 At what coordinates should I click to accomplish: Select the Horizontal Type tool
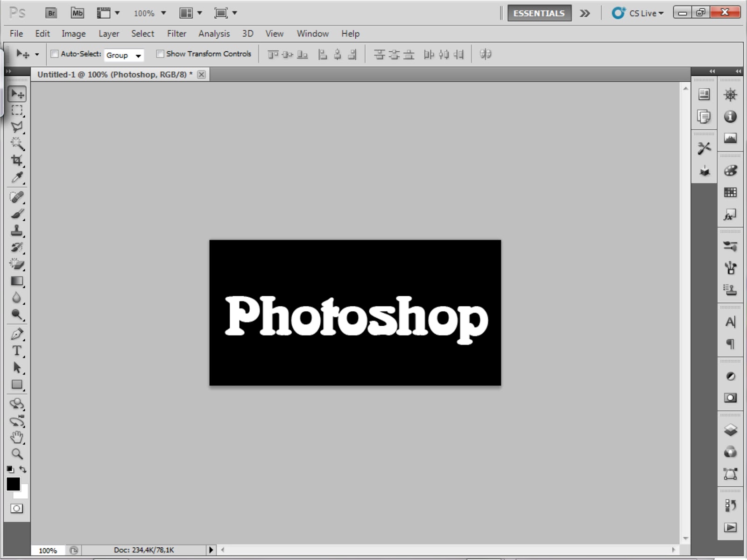(17, 351)
